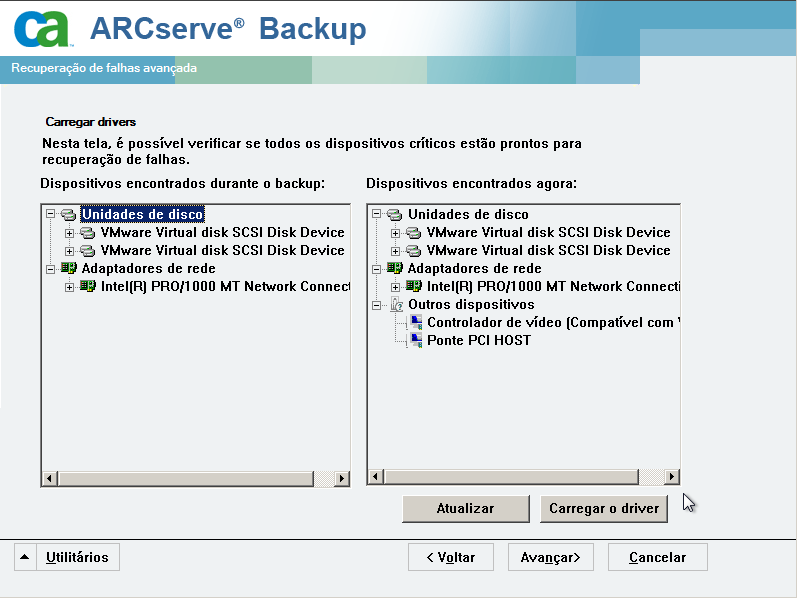
Task: Click Intel PRO/1000 adapter icon in current devices list
Action: tap(414, 286)
